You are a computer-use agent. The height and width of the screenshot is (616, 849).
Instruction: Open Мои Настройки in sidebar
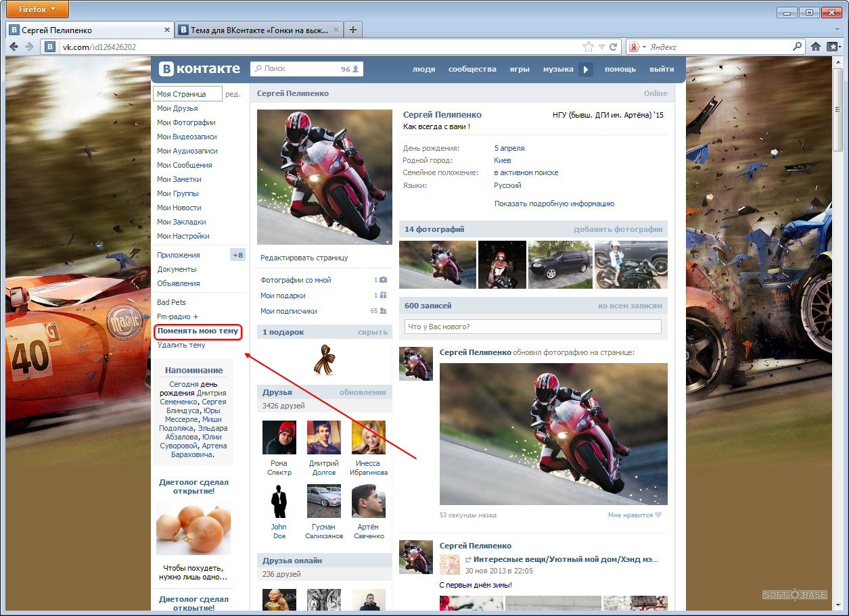coord(183,236)
